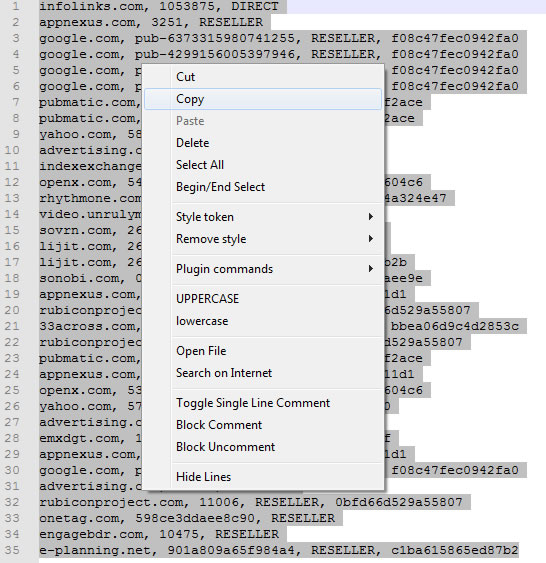
Task: Click c1ba615865ed87b2 at end of line 35
Action: point(455,550)
